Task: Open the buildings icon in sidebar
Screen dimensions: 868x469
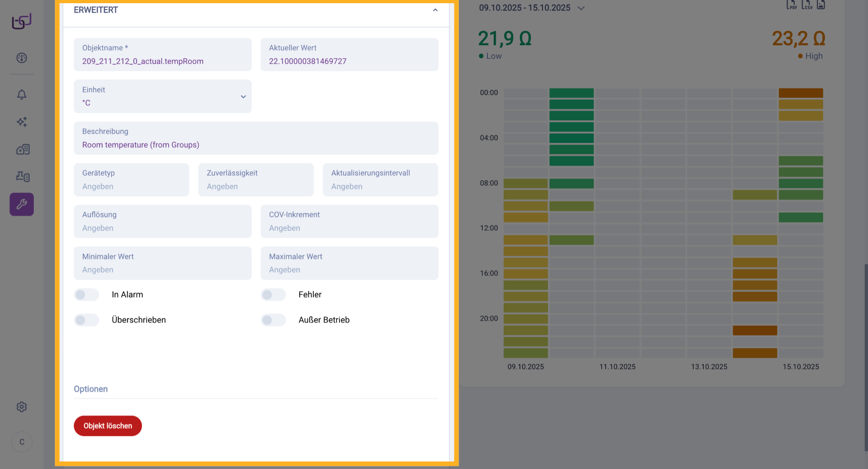Action: pyautogui.click(x=23, y=149)
